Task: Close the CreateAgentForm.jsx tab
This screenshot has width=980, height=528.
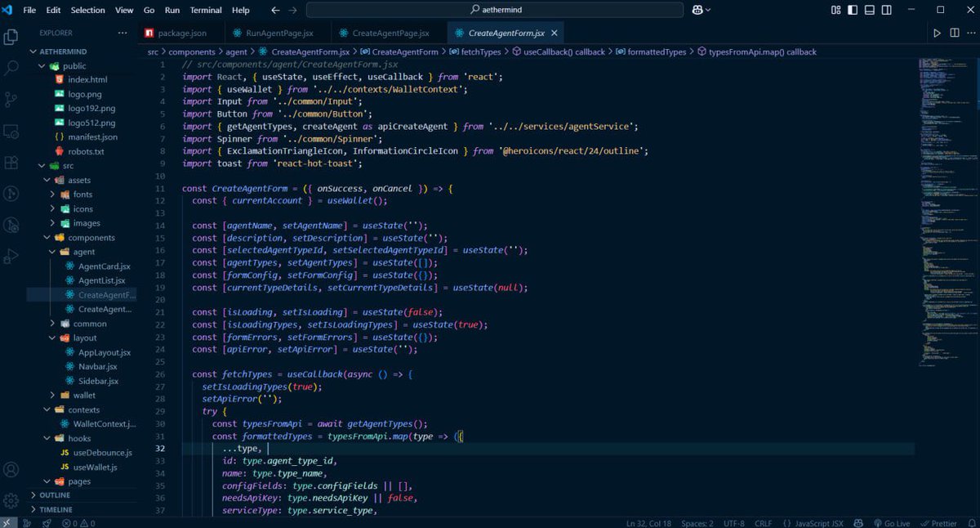Action: [554, 33]
